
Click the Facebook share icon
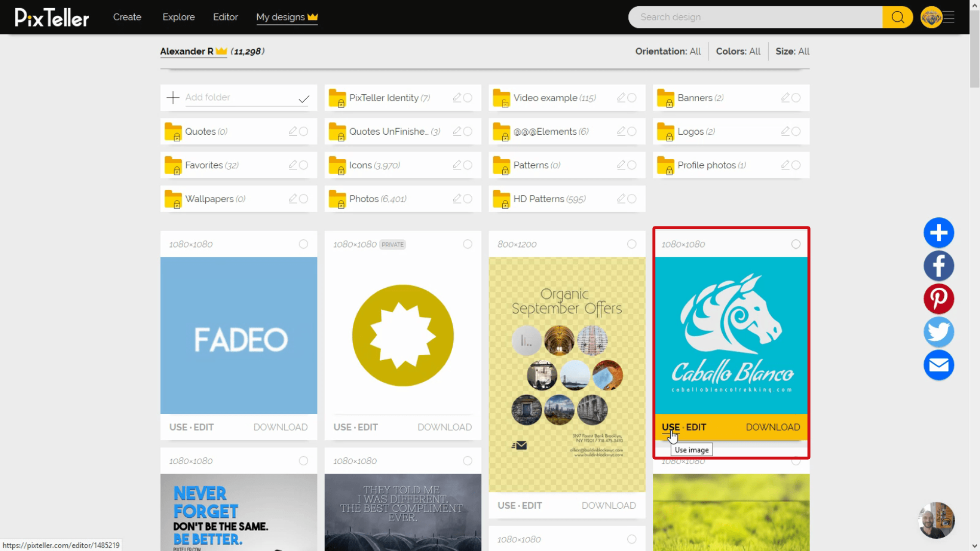(938, 265)
